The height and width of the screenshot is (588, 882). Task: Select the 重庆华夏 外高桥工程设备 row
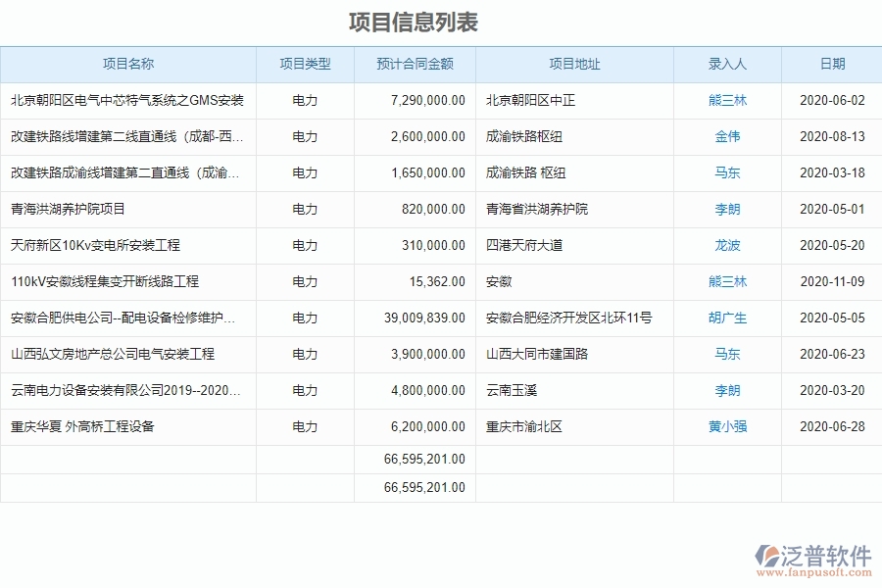pyautogui.click(x=127, y=426)
